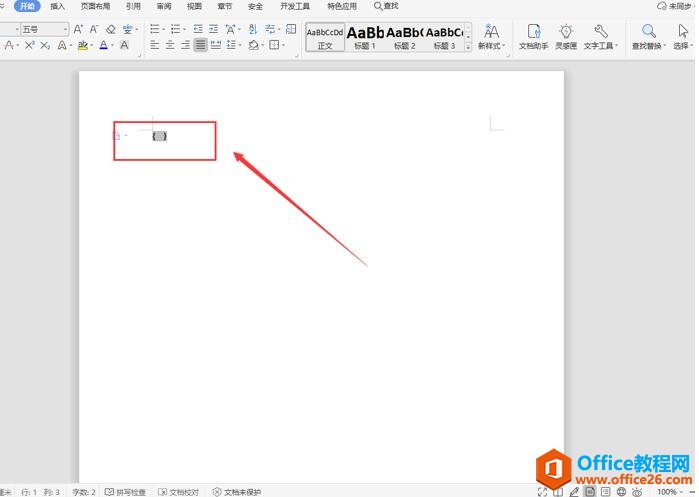Open the numbered list dropdown arrow
Image resolution: width=699 pixels, height=497 pixels.
coord(184,30)
